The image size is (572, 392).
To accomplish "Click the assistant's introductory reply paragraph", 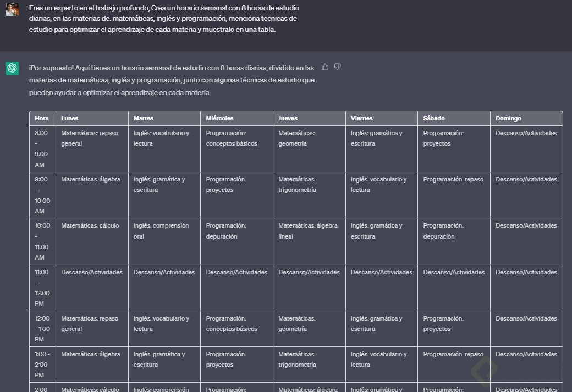I will (172, 80).
